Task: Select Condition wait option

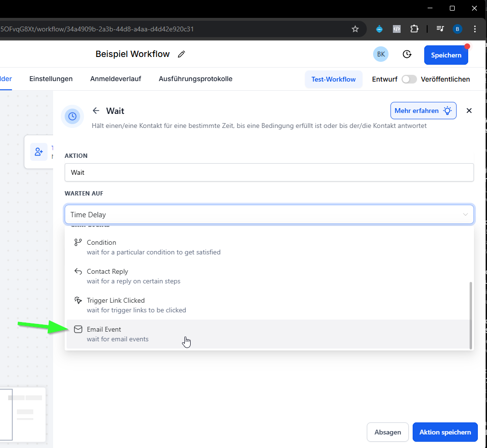Action: coord(268,247)
